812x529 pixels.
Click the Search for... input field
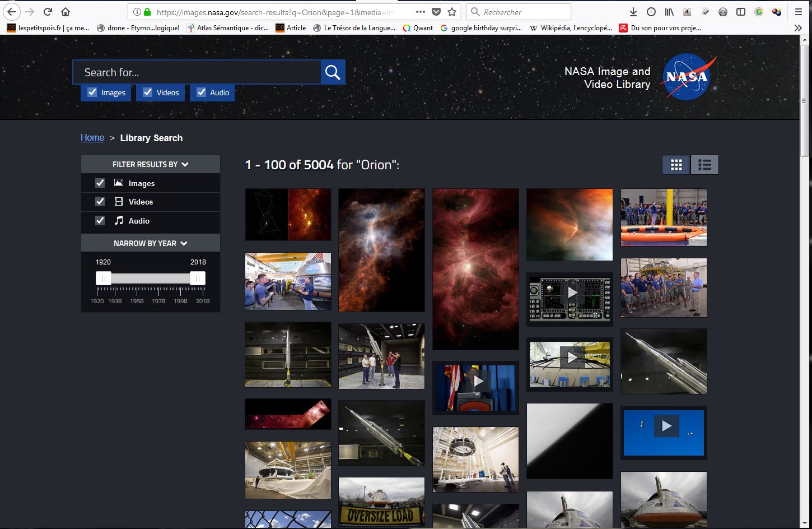coord(196,72)
